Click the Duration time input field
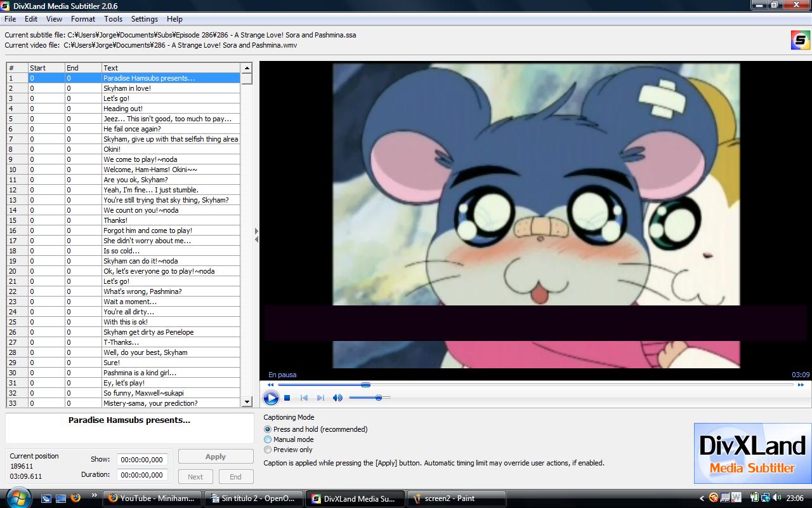The height and width of the screenshot is (508, 812). pyautogui.click(x=142, y=475)
